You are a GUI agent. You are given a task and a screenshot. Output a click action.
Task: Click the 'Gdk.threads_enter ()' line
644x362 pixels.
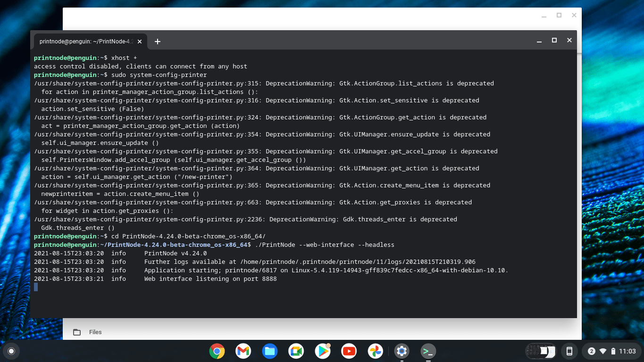point(78,228)
